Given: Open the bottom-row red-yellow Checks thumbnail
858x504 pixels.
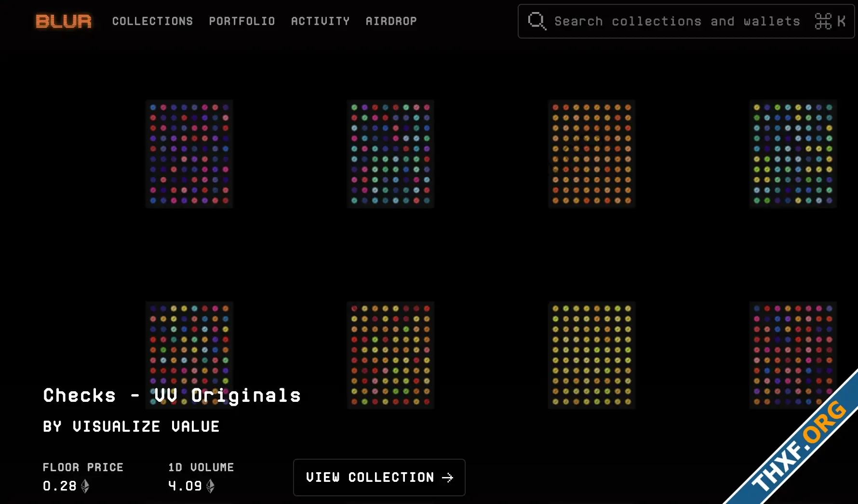Looking at the screenshot, I should tap(390, 355).
